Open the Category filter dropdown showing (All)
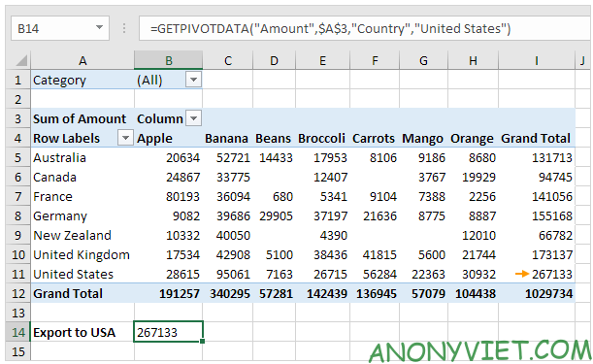Screen dimensions: 593x364 [194, 80]
